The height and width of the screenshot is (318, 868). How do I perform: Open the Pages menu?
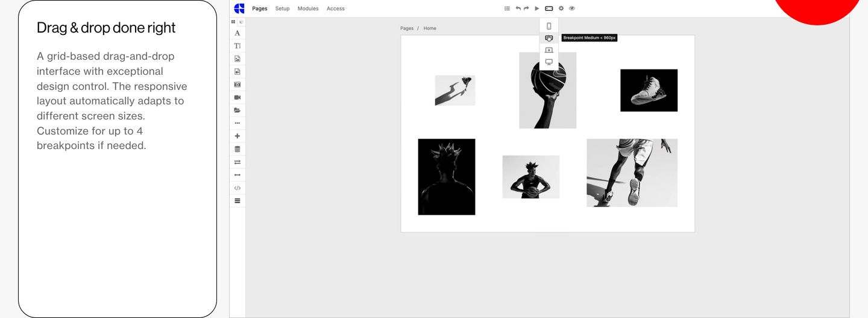point(260,8)
